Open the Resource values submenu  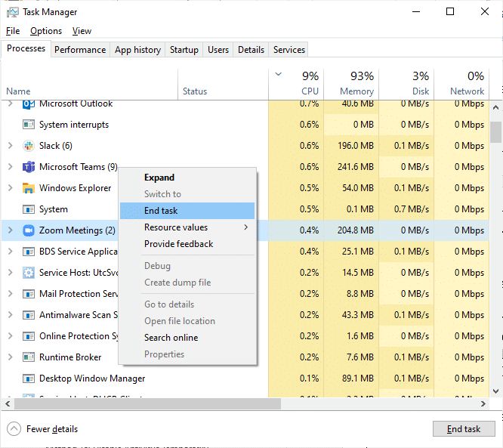[x=196, y=227]
